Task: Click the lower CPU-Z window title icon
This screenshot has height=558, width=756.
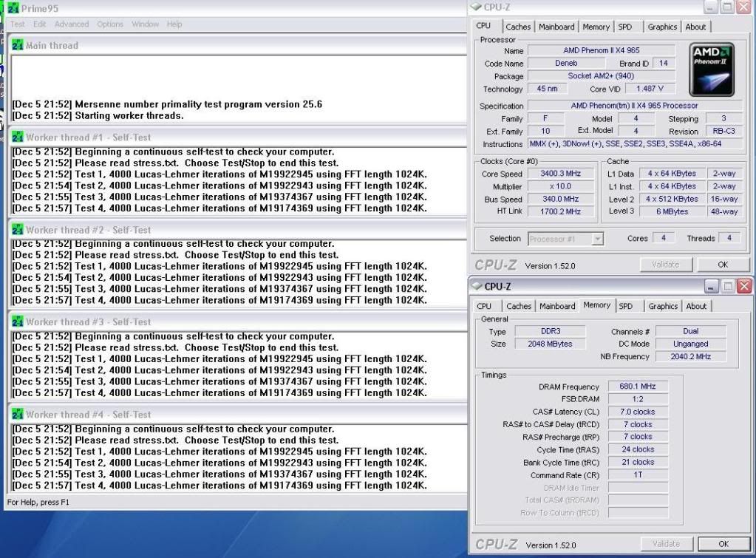Action: tap(476, 286)
